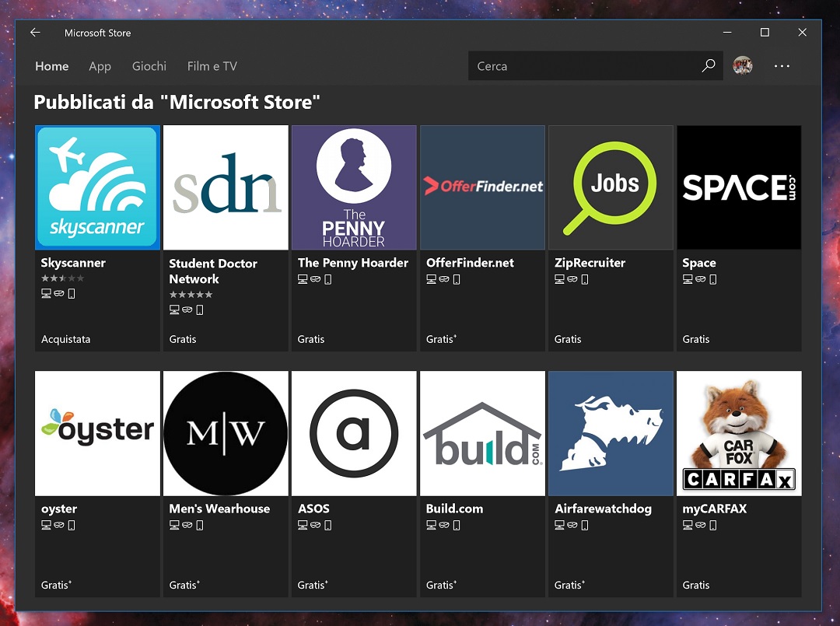This screenshot has height=626, width=840.
Task: Click the Student Doctor Network title
Action: 213,271
